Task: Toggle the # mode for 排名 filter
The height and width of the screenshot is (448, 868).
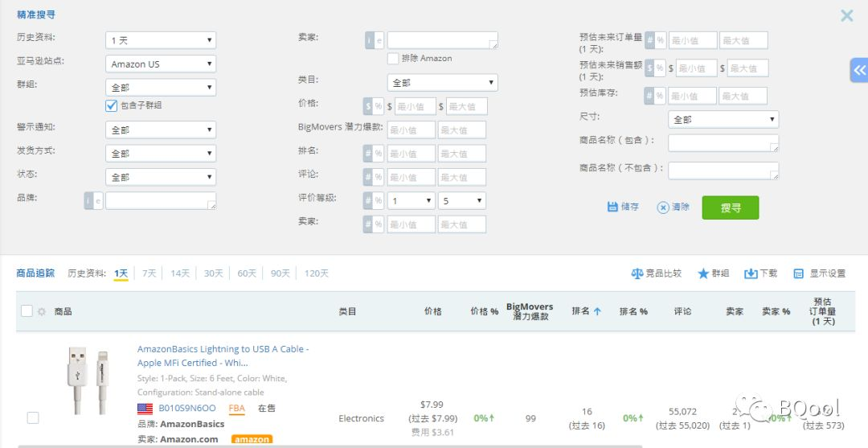Action: pyautogui.click(x=367, y=154)
